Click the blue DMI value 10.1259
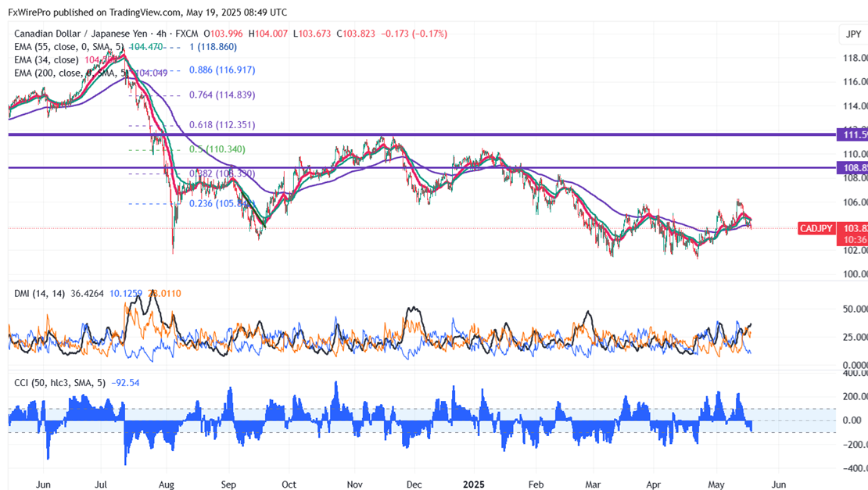The image size is (868, 490). [x=126, y=294]
